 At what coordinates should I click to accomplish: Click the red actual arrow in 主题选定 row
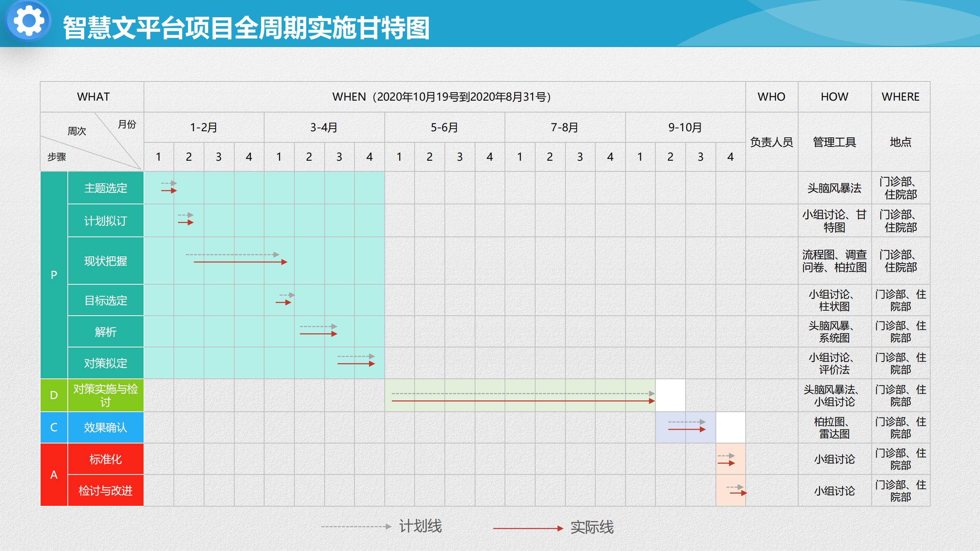(x=168, y=191)
